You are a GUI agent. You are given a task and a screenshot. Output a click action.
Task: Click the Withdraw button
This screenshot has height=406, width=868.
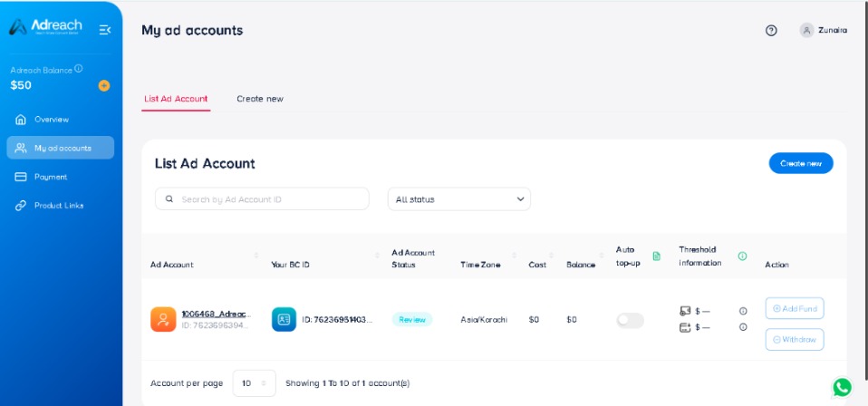(x=794, y=340)
